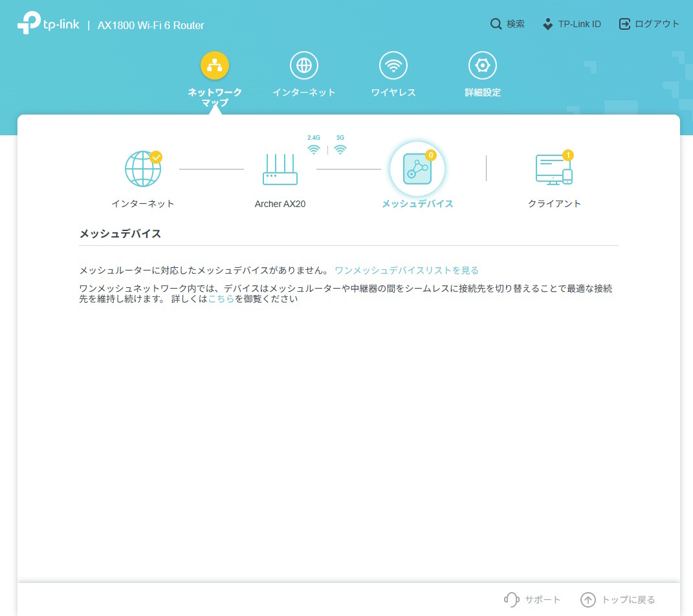Viewport: 693px width, 616px height.
Task: Click the 検索 search magnifier icon
Action: pyautogui.click(x=497, y=23)
